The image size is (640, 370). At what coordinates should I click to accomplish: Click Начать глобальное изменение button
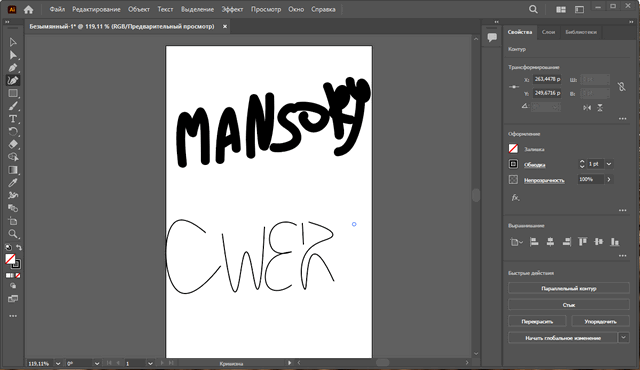click(x=563, y=338)
